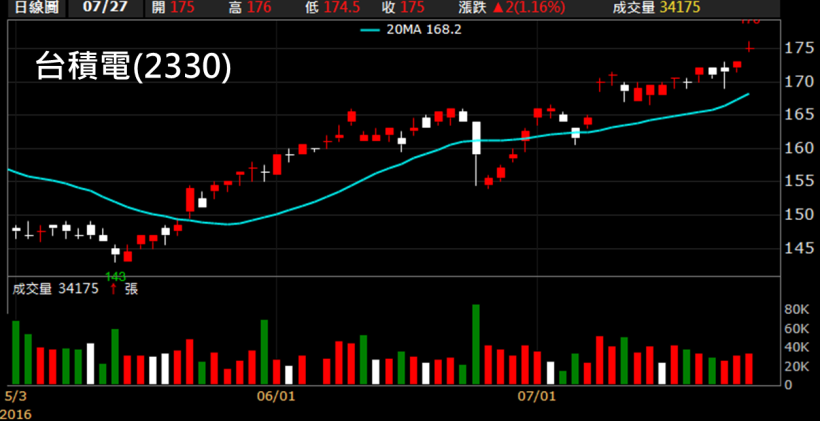The width and height of the screenshot is (820, 421).
Task: Click the 60K volume axis label
Action: 796,329
